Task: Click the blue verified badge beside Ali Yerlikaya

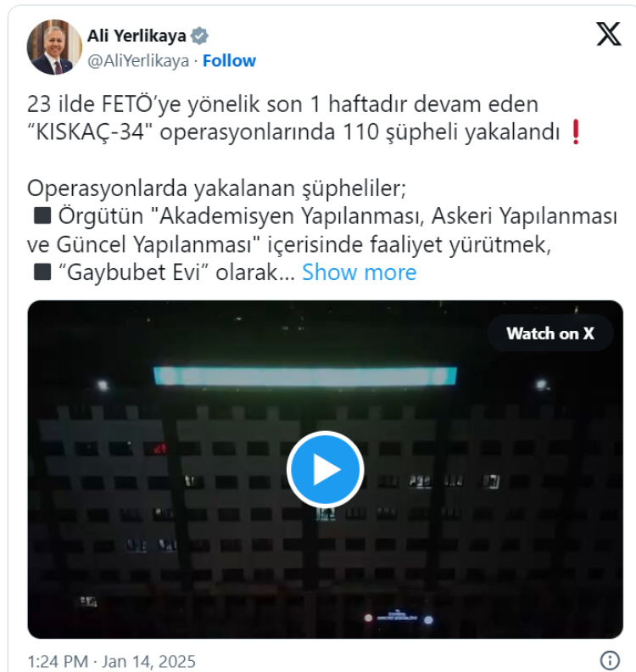Action: [199, 36]
